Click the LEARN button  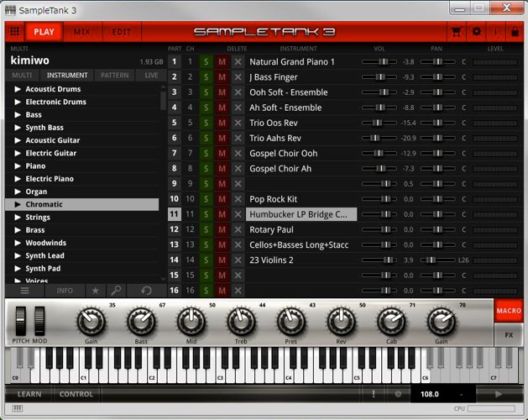pos(29,394)
